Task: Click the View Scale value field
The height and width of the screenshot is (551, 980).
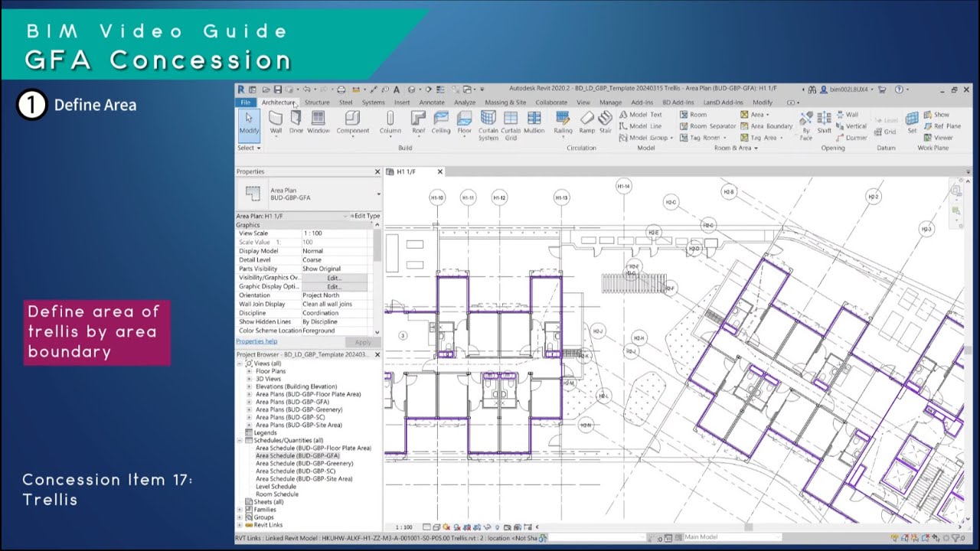Action: (x=336, y=233)
